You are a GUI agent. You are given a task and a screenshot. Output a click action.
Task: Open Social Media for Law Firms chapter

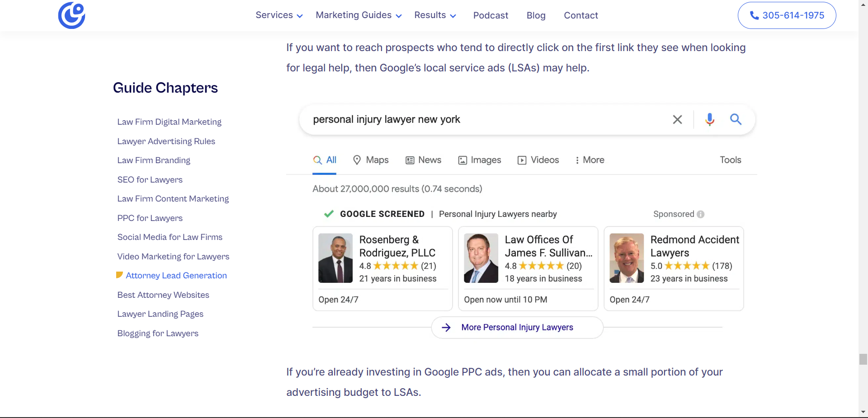coord(170,237)
